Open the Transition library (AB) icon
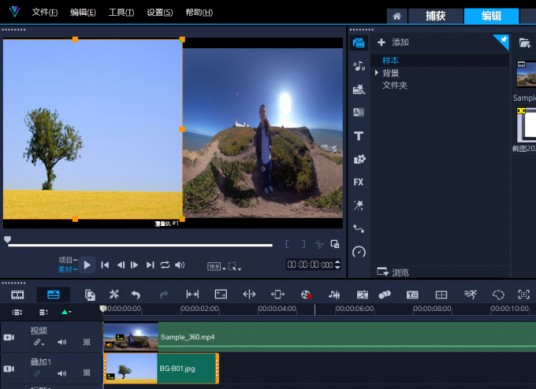 [x=359, y=112]
